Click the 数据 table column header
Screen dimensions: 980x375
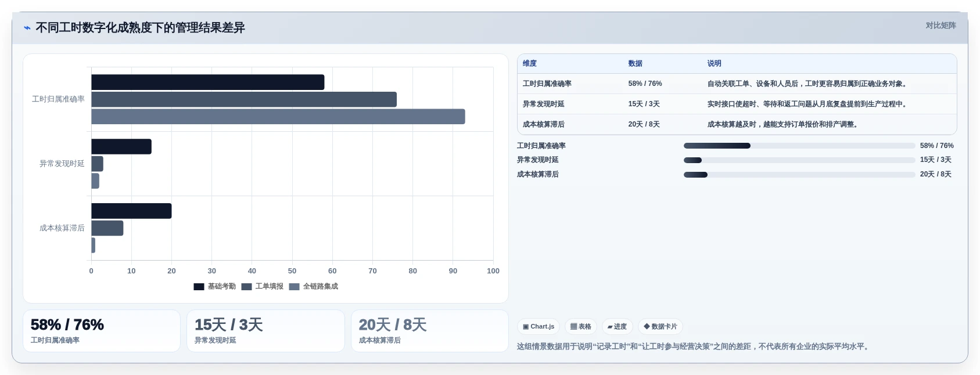636,64
